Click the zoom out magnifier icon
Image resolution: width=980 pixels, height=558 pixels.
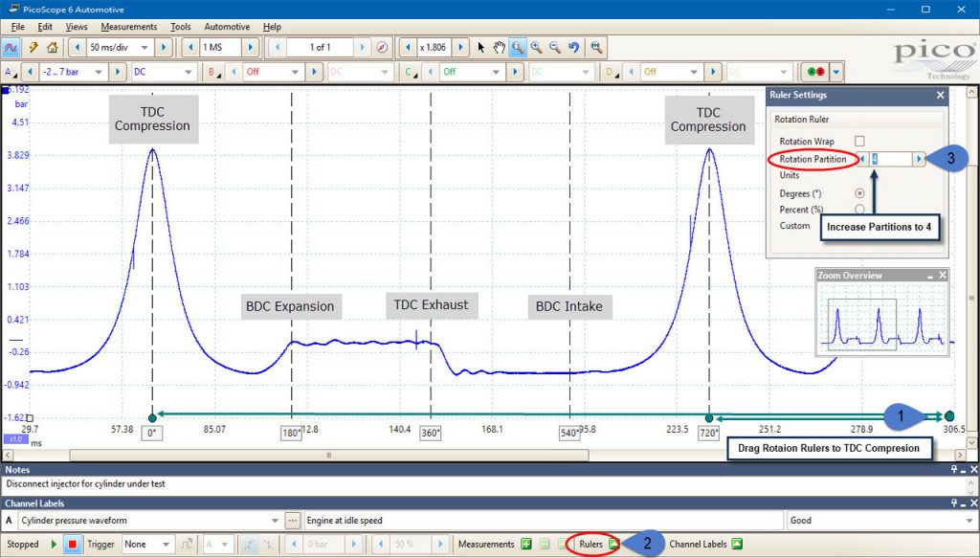pyautogui.click(x=555, y=48)
